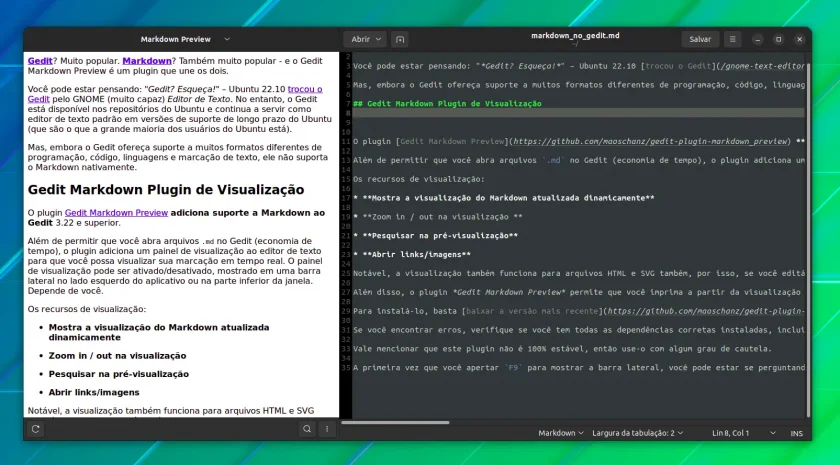Click source line 31 'Se você encontrar erros'
Image resolution: width=840 pixels, height=465 pixels.
579,330
